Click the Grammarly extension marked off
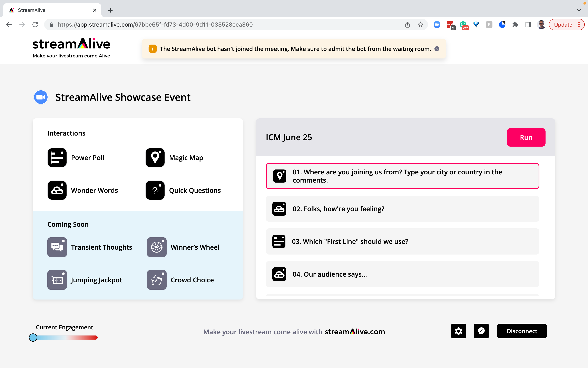This screenshot has height=368, width=588. pyautogui.click(x=464, y=25)
